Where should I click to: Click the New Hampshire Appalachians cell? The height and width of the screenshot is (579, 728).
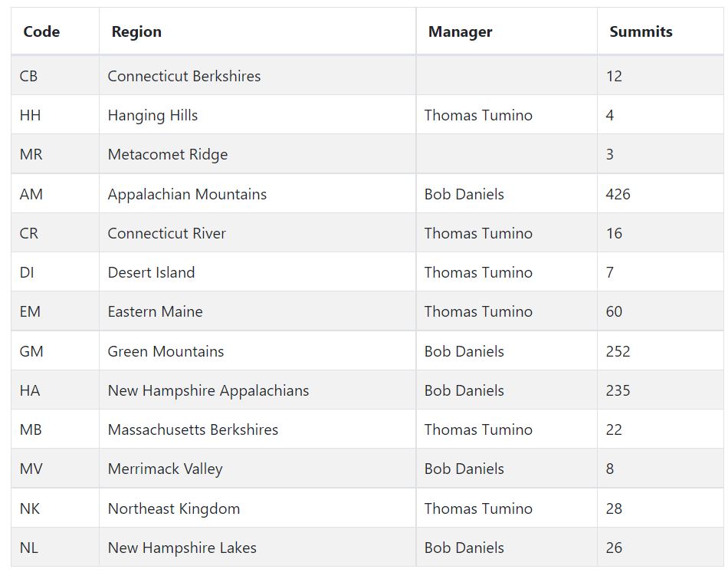(x=257, y=390)
